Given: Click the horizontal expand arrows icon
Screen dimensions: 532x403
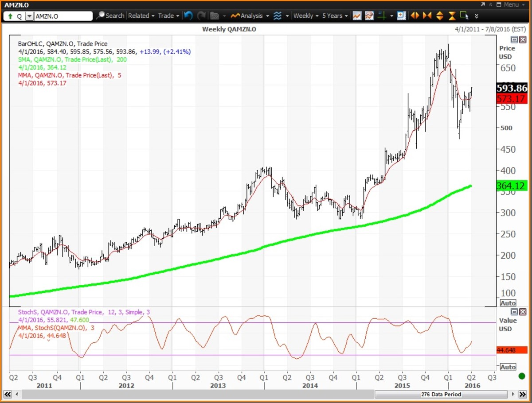Looking at the screenshot, I should (x=415, y=16).
